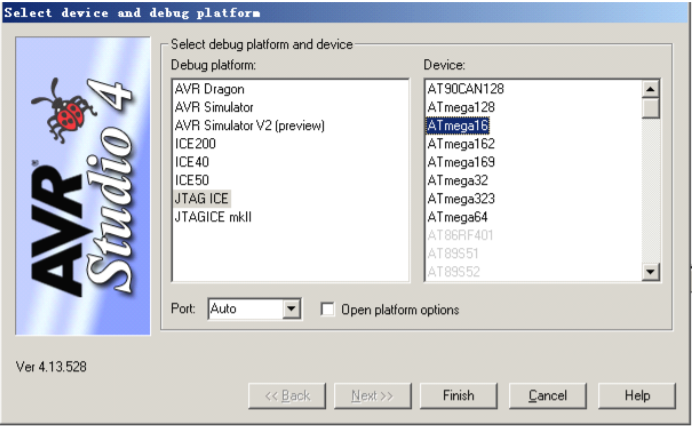Select ATmega128 device
The image size is (692, 427).
tap(461, 107)
